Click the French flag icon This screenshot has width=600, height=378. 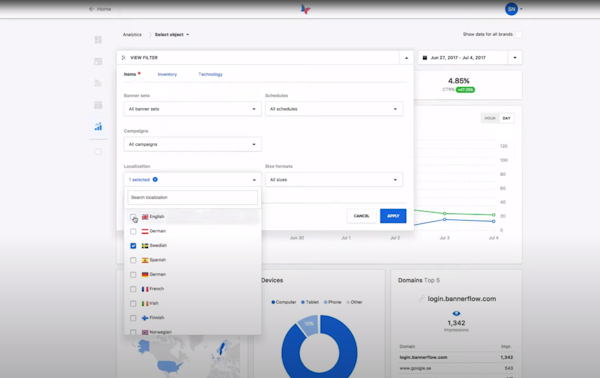145,289
